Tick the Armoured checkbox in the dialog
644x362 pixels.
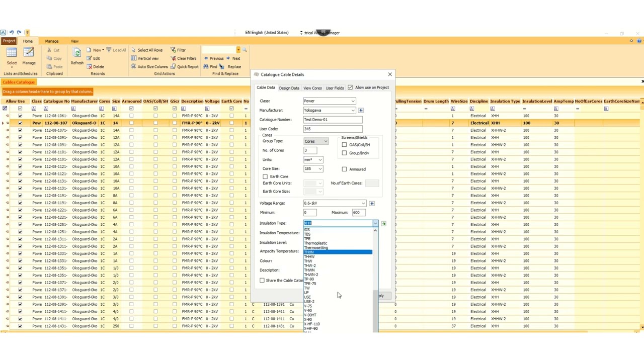[x=344, y=169]
